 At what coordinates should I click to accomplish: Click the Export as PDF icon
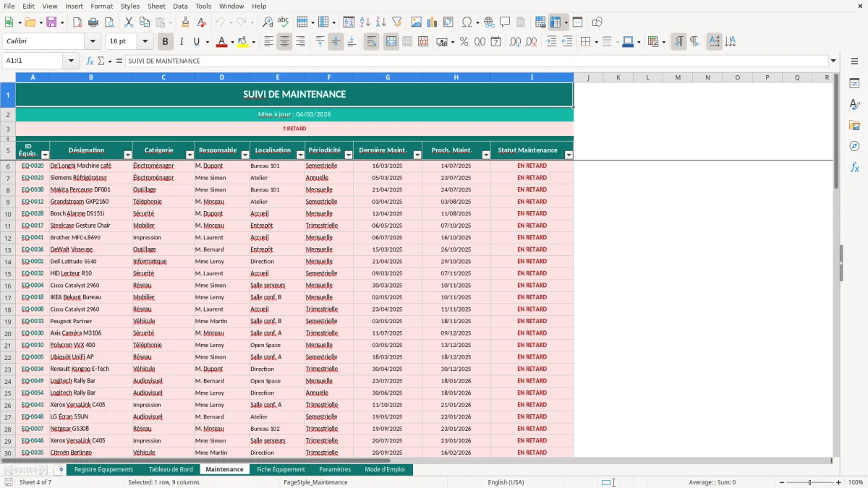(x=77, y=22)
